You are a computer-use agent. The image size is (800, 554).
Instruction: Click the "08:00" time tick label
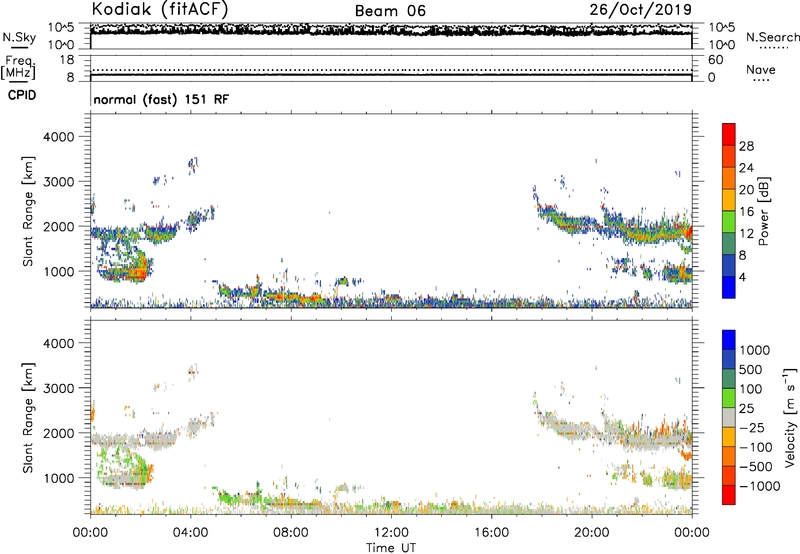[x=291, y=533]
